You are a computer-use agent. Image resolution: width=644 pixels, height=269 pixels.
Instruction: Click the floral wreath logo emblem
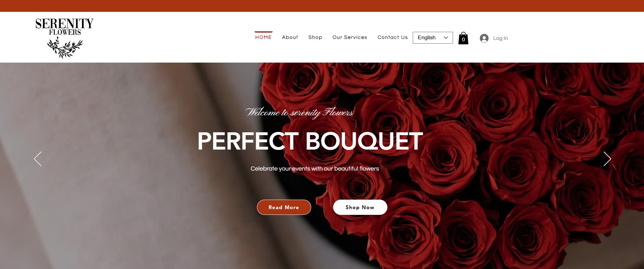[x=65, y=48]
